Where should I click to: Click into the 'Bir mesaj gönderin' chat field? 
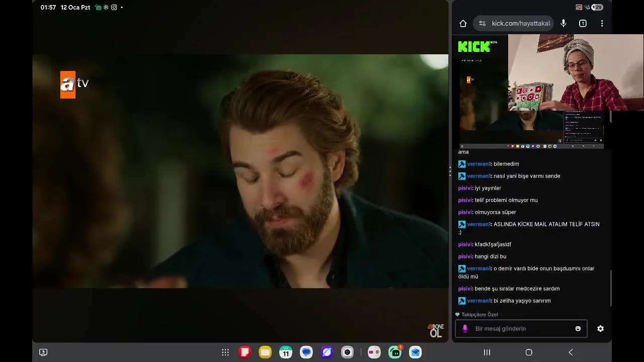click(x=521, y=328)
